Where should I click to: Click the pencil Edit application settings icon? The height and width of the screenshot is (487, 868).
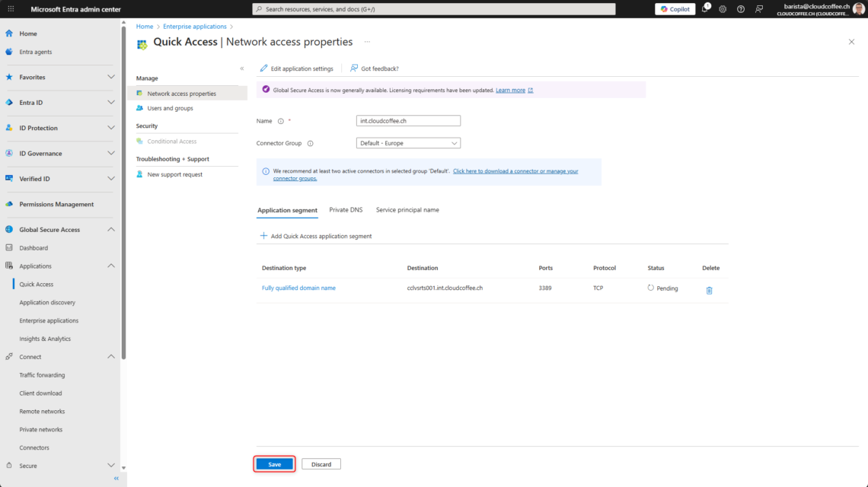coord(263,68)
